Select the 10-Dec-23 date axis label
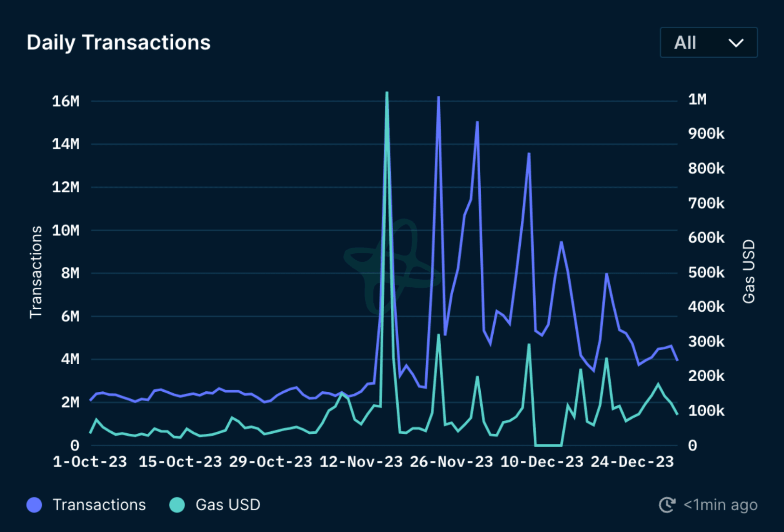The height and width of the screenshot is (532, 784). [x=542, y=462]
